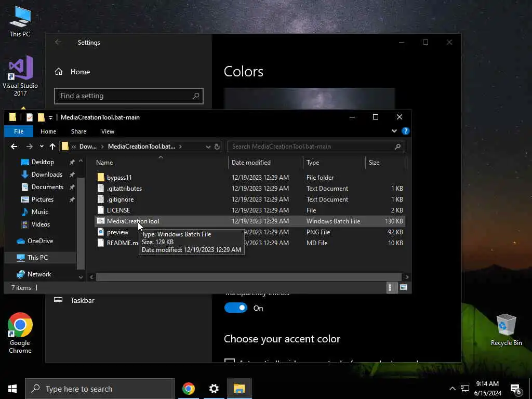Select Videos in navigation pane
532x399 pixels.
(x=41, y=224)
